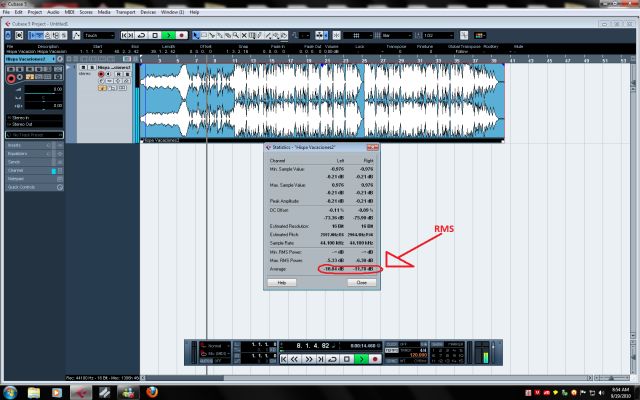Click toolbar Stop button
Screen dimensions: 640x400
[155, 36]
